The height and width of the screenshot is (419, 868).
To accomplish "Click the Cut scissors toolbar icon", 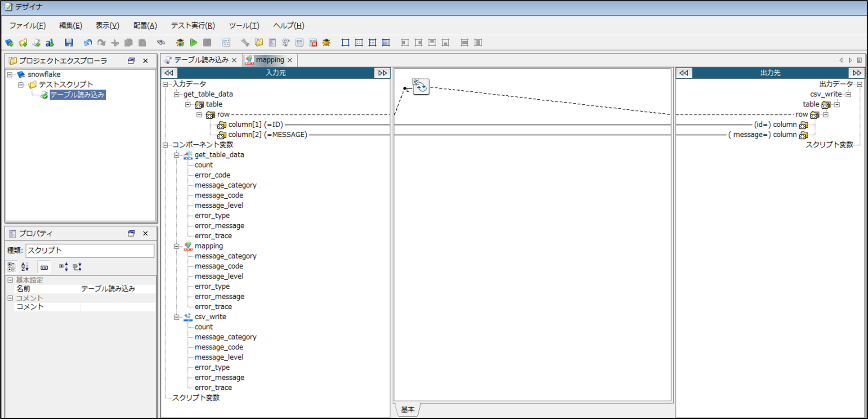I will [x=115, y=43].
